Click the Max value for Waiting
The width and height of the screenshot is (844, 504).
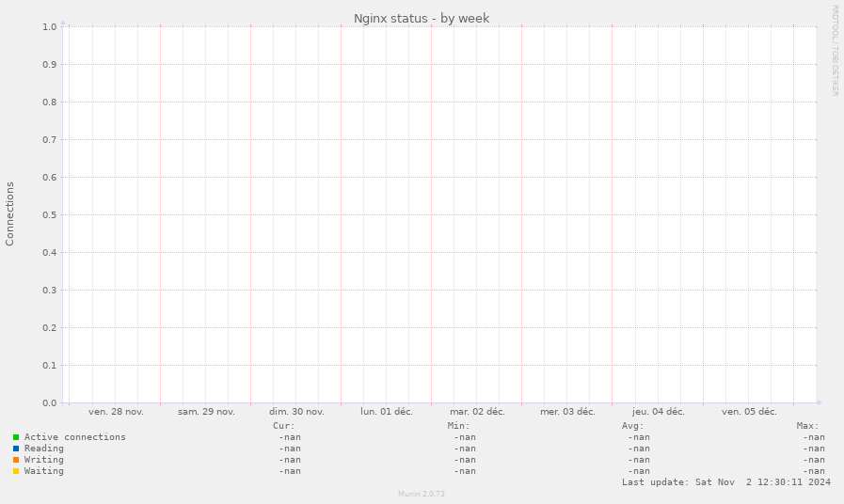(813, 471)
